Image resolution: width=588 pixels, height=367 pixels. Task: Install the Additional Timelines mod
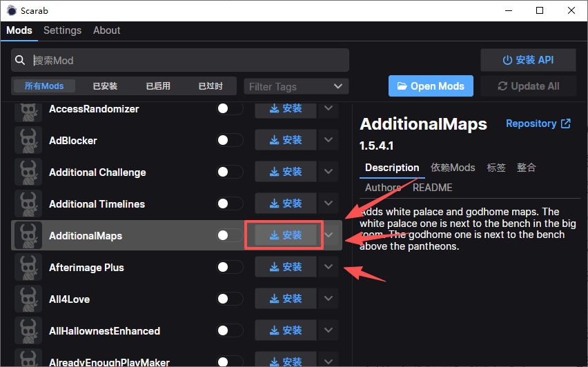286,204
